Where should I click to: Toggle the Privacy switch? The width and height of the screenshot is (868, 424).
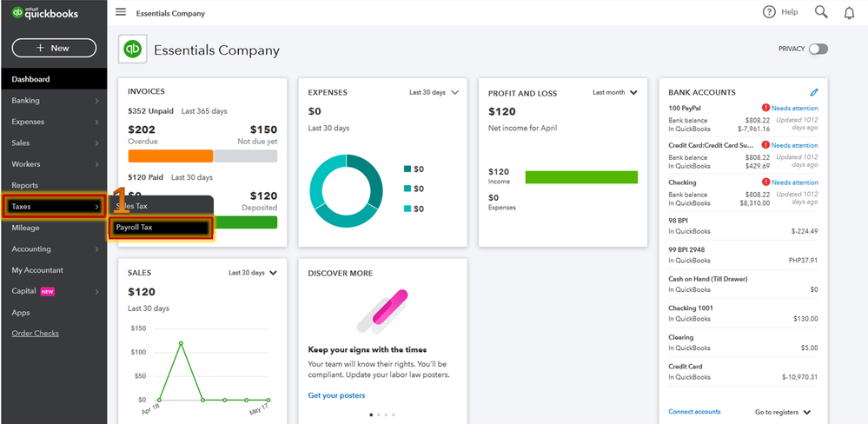tap(818, 49)
